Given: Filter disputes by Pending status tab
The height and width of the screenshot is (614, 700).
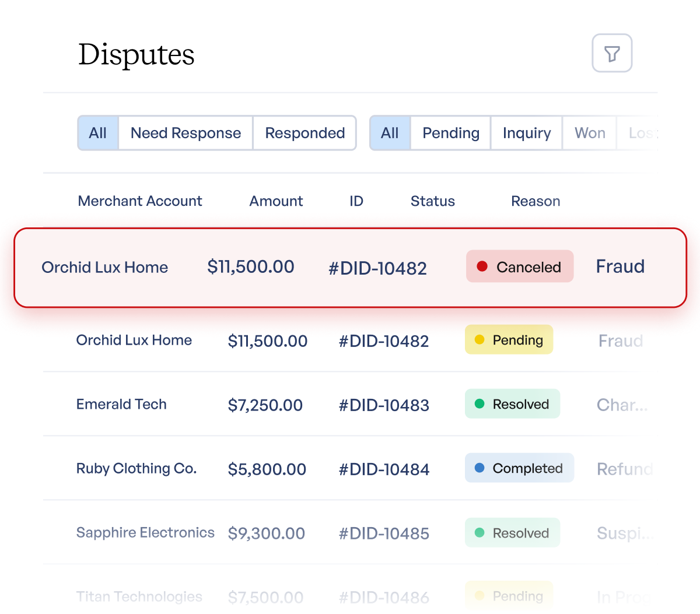Looking at the screenshot, I should coord(450,133).
